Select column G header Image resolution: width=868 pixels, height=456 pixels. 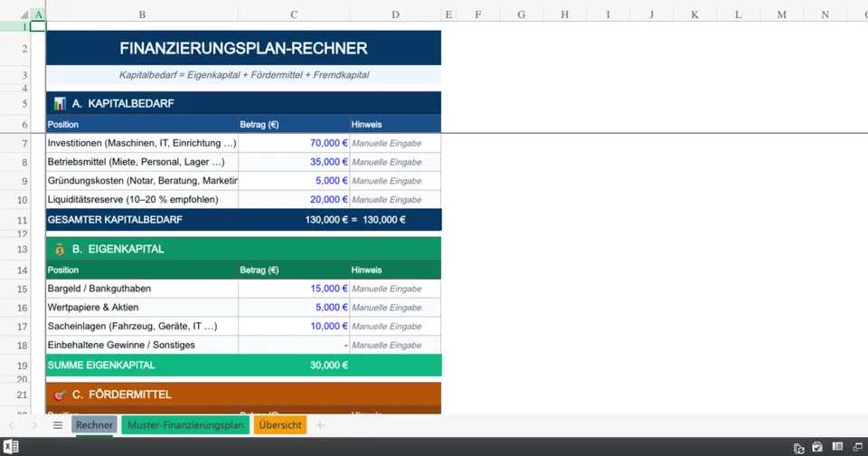(x=521, y=15)
